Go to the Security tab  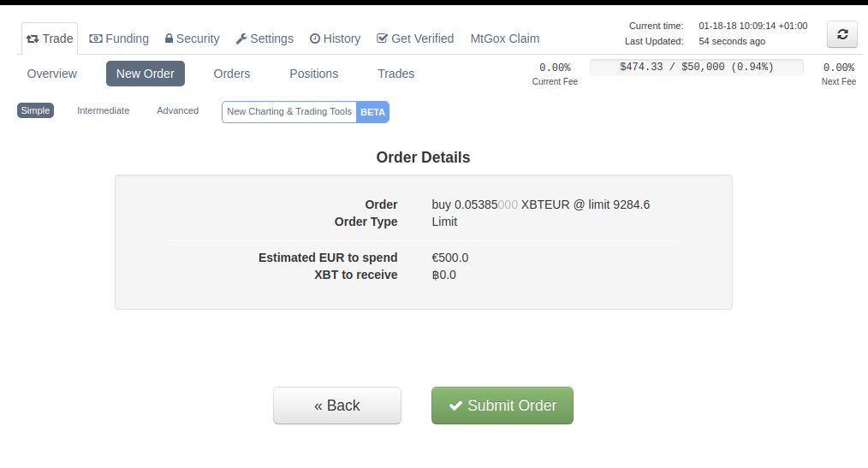click(x=192, y=39)
